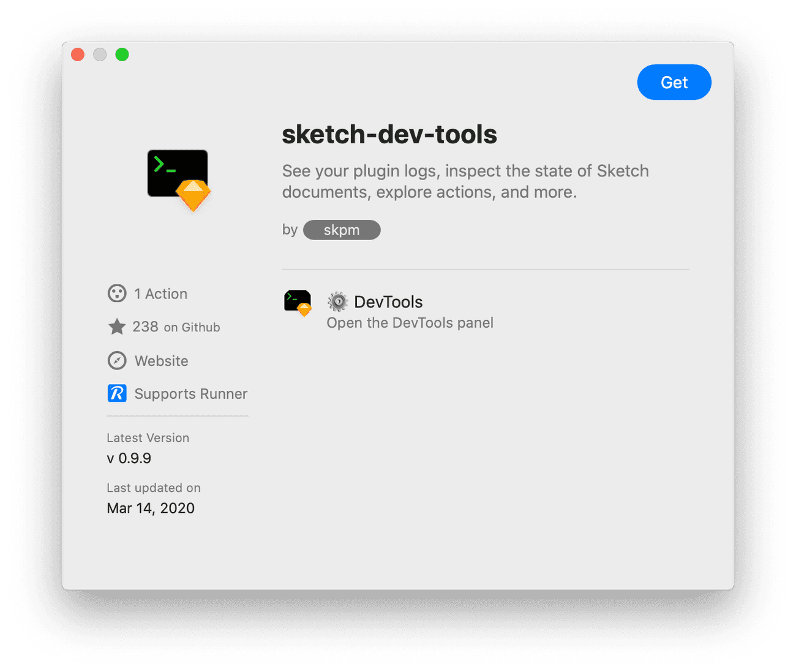Click the 1 Action label

click(160, 294)
